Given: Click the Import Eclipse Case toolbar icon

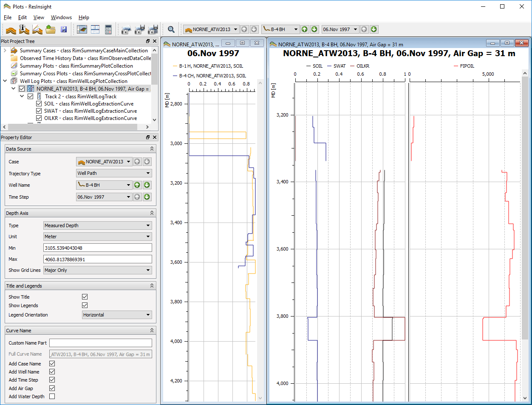Looking at the screenshot, I should pyautogui.click(x=11, y=29).
